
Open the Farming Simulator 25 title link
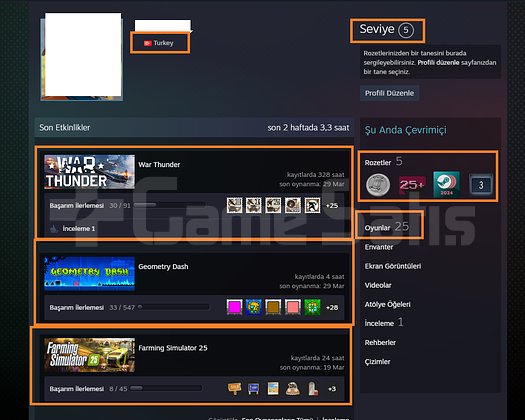[173, 348]
